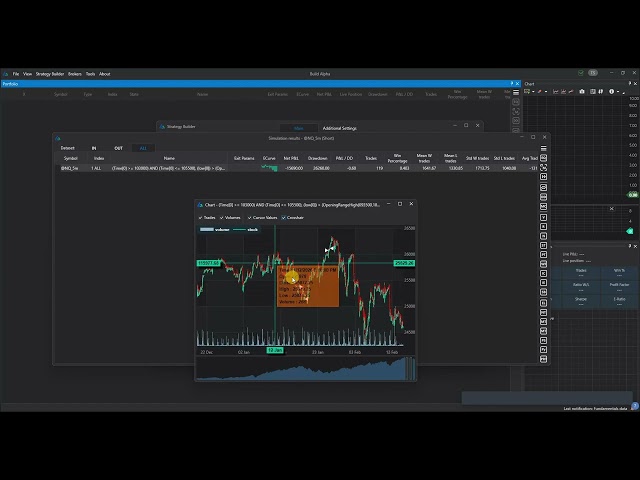Click the Build Alpha logo icon top-left
Viewport: 640px width, 480px height.
[6, 74]
